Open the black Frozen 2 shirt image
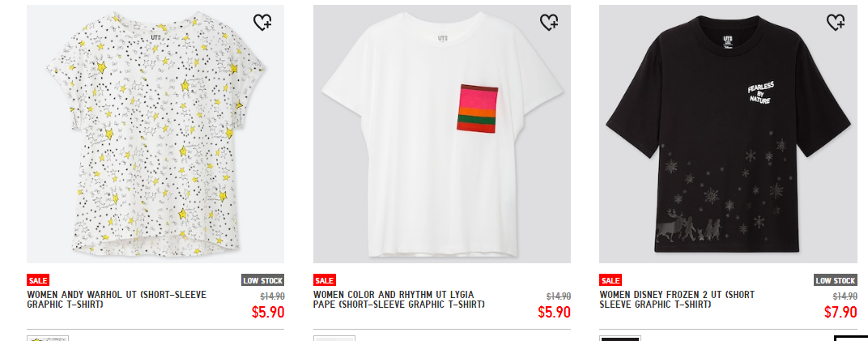868x341 pixels. coord(728,134)
